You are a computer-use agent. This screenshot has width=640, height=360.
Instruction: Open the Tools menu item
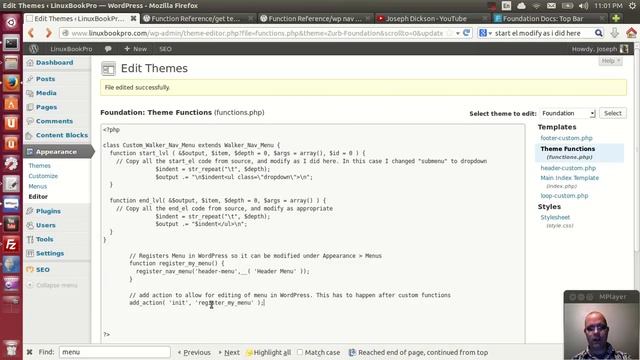(x=44, y=239)
